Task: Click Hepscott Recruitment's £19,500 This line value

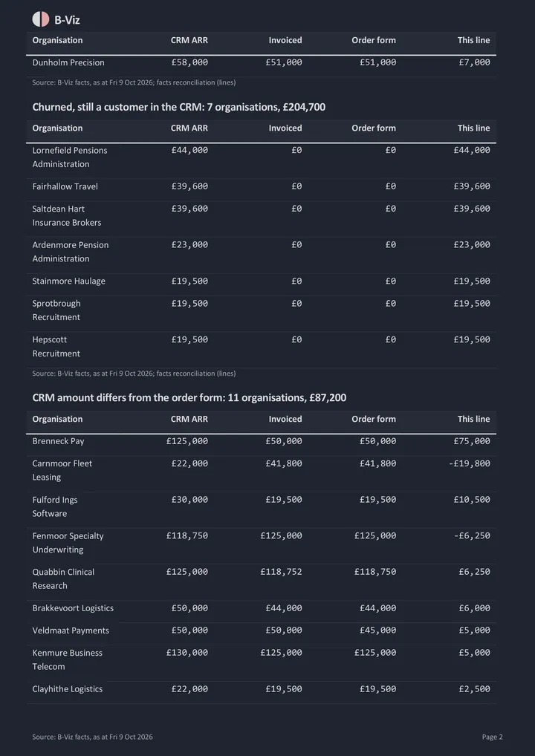Action: pyautogui.click(x=472, y=339)
